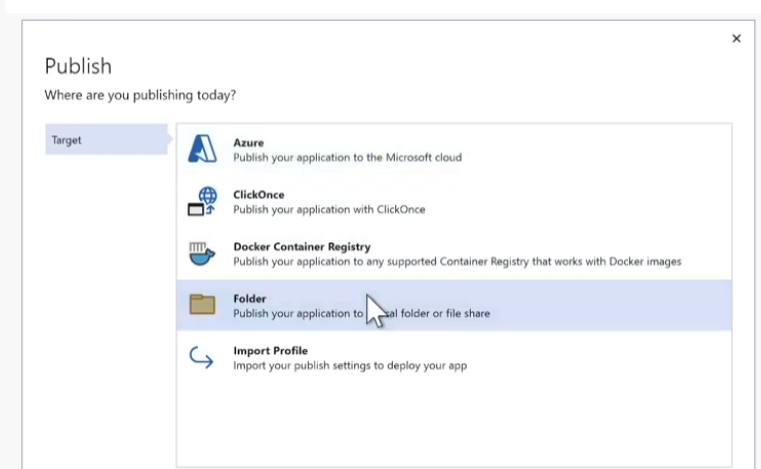Click the Folder target icon
The width and height of the screenshot is (761, 469).
(202, 305)
